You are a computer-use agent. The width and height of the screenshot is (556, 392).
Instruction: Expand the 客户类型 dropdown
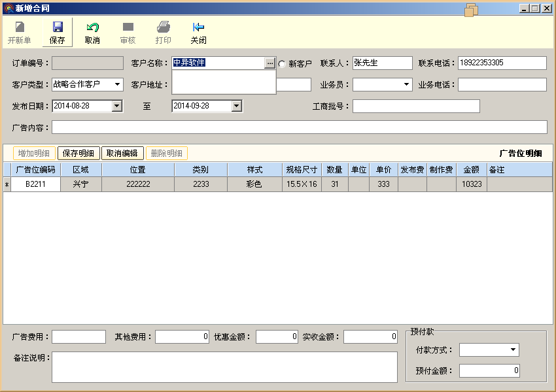coord(118,84)
